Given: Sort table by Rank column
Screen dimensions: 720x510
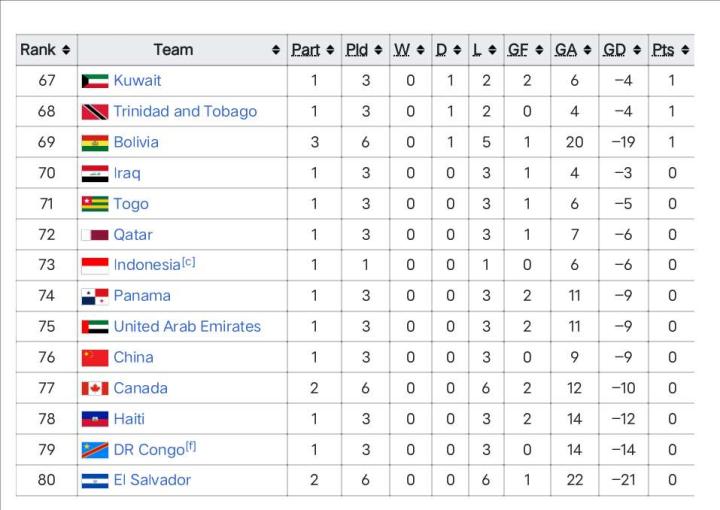Looking at the screenshot, I should tap(45, 50).
